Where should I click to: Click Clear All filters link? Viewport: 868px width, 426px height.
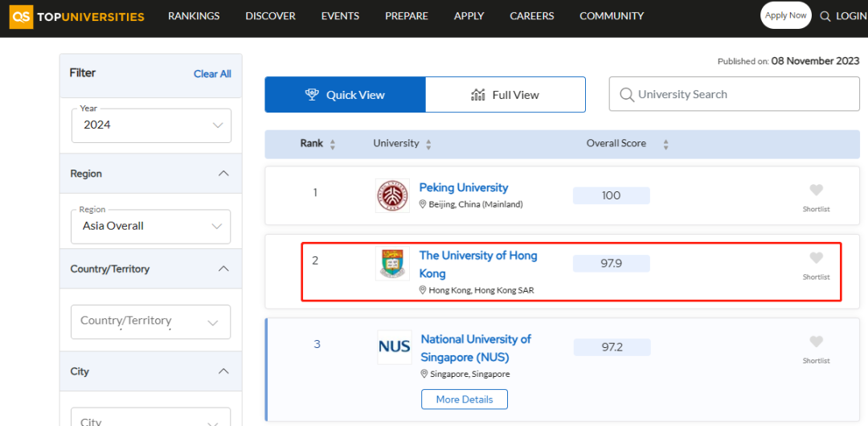tap(212, 74)
